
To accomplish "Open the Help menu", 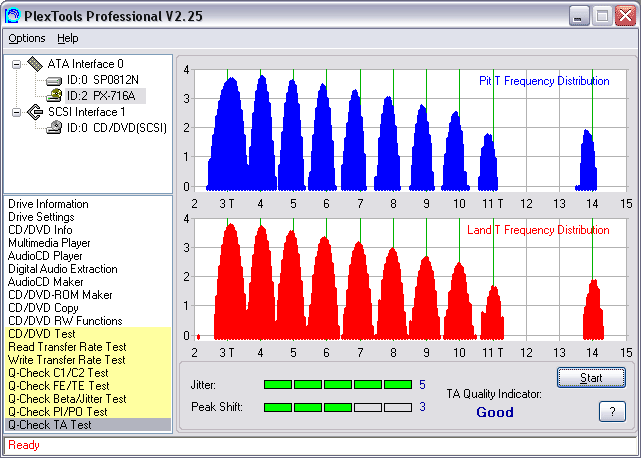I will pyautogui.click(x=67, y=38).
